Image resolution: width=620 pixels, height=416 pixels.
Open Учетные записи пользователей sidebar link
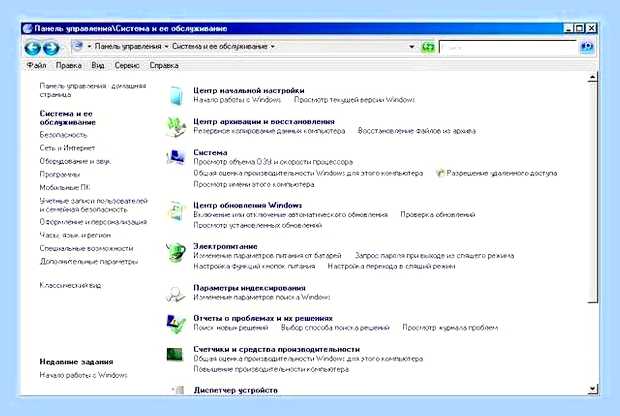(93, 205)
